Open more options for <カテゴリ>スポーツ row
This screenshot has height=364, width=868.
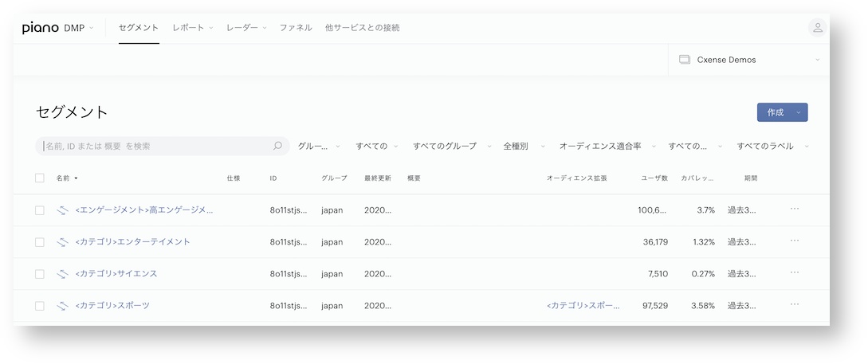click(795, 304)
